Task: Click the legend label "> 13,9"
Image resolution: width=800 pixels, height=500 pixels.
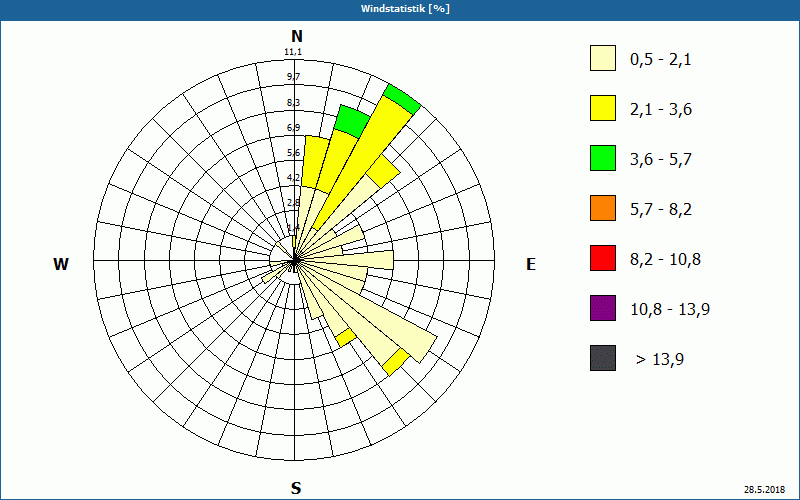Action: pos(660,360)
